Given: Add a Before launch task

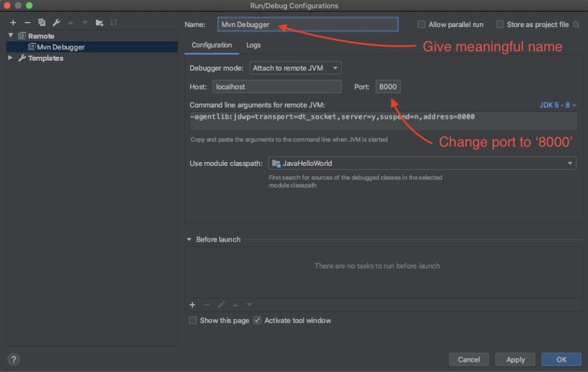Looking at the screenshot, I should click(x=192, y=304).
